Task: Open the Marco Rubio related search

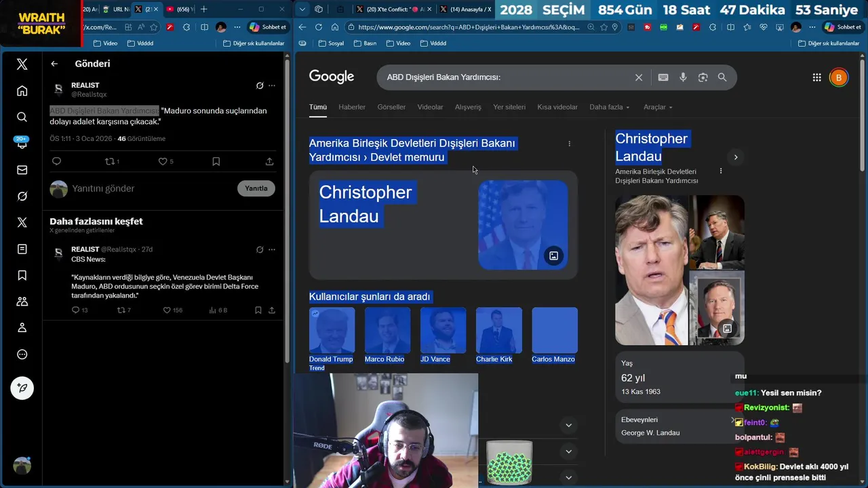Action: (x=387, y=335)
